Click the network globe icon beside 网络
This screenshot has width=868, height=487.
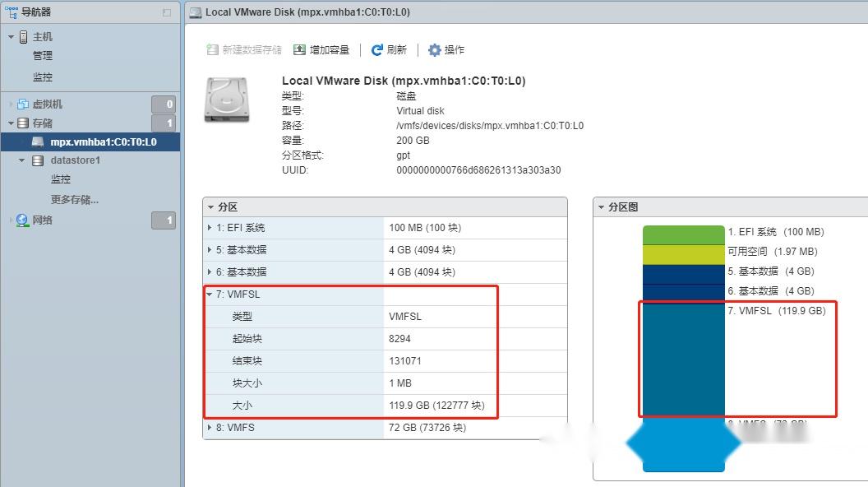pos(21,220)
